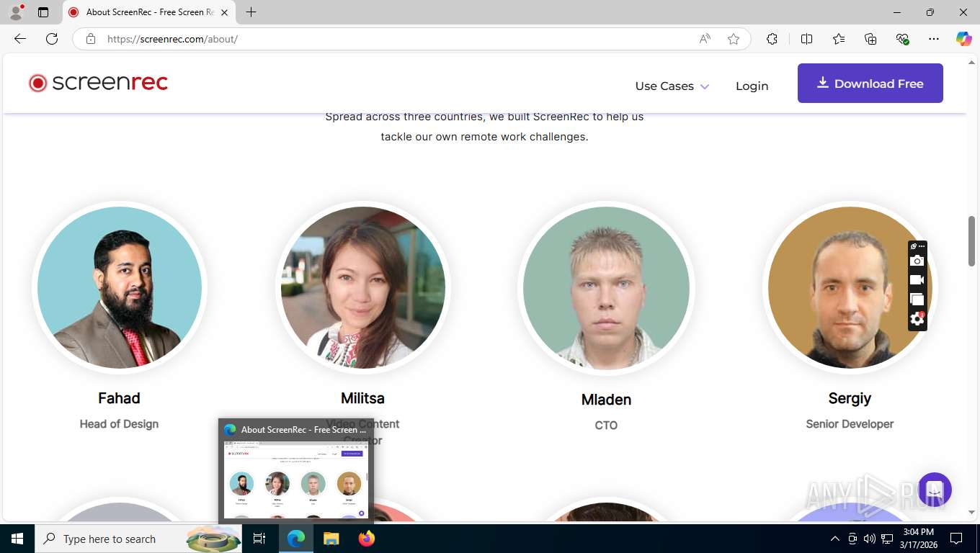980x553 pixels.
Task: Open the Tab actions menu icon
Action: (x=43, y=12)
